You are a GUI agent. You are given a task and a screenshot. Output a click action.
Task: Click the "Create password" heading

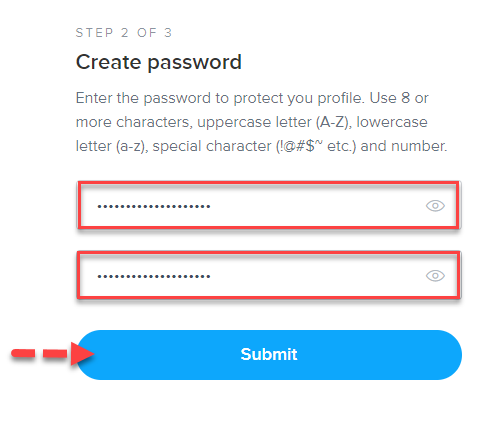(159, 62)
